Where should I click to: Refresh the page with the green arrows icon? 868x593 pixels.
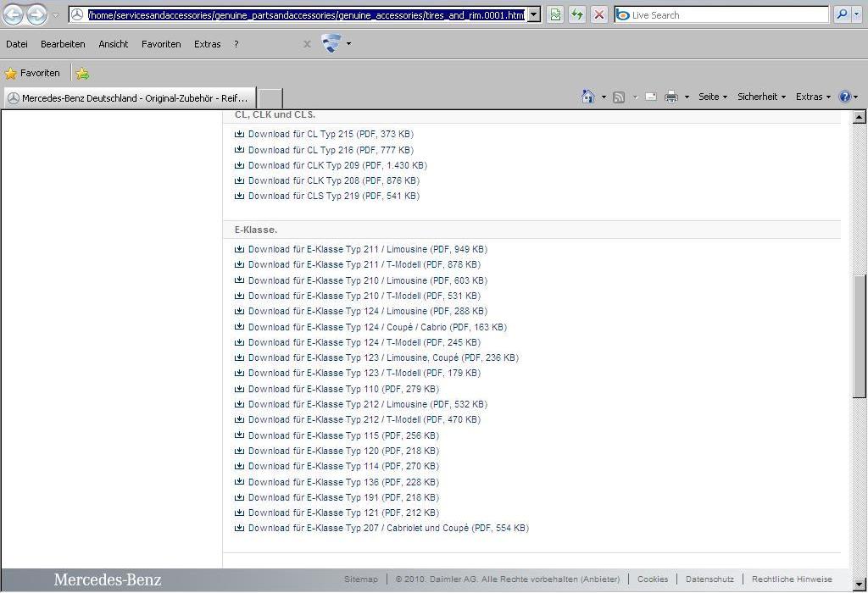(576, 15)
